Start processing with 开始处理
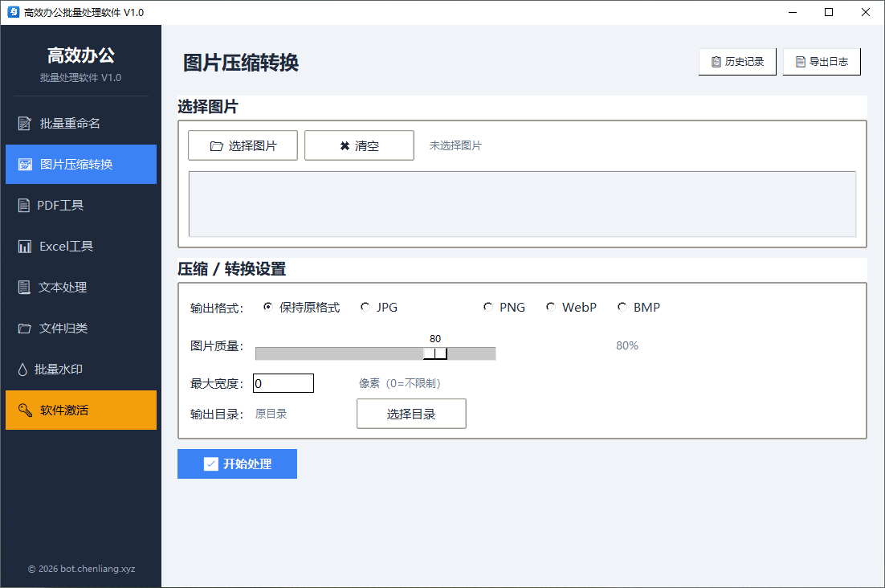This screenshot has height=588, width=885. [x=237, y=463]
